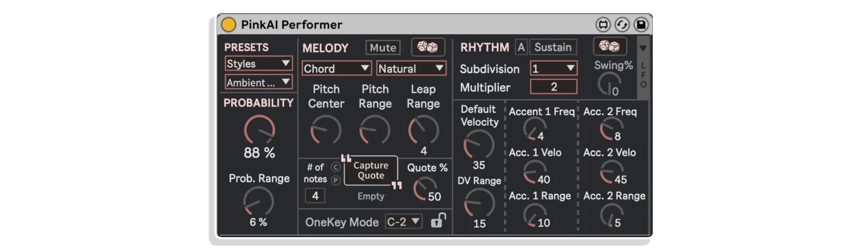
Task: Expand the LFO section triangle
Action: point(642,48)
